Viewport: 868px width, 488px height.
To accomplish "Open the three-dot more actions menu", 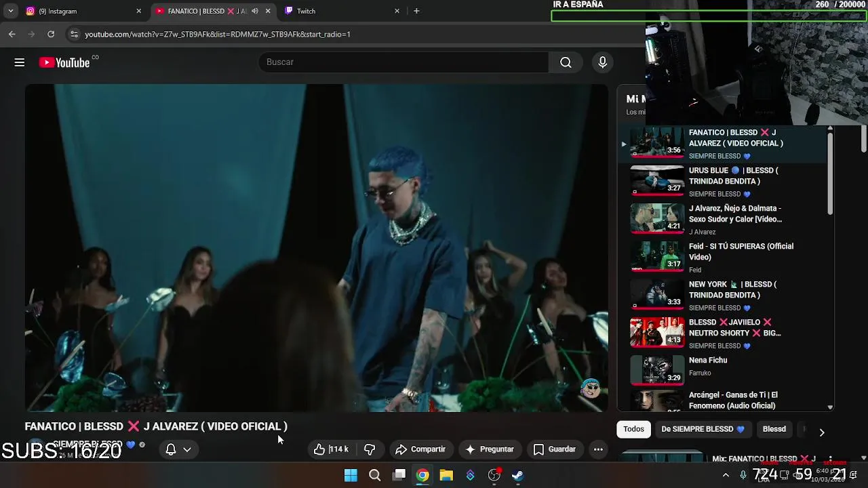I will coord(598,449).
